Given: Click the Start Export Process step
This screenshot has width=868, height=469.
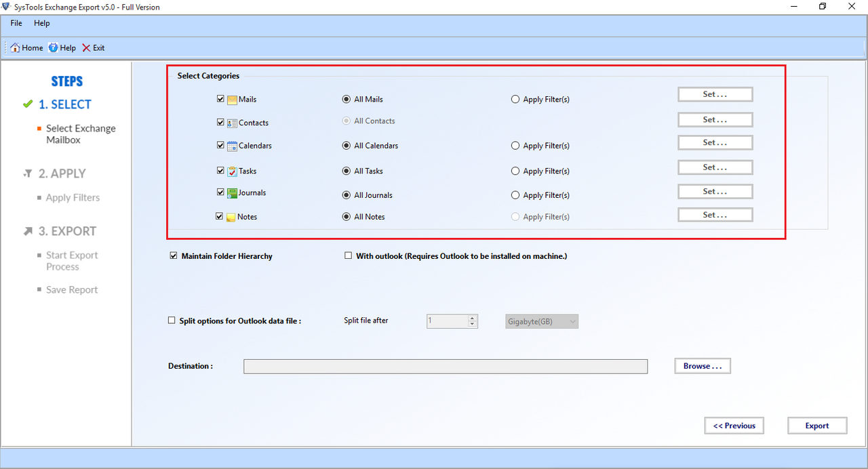Looking at the screenshot, I should point(72,261).
